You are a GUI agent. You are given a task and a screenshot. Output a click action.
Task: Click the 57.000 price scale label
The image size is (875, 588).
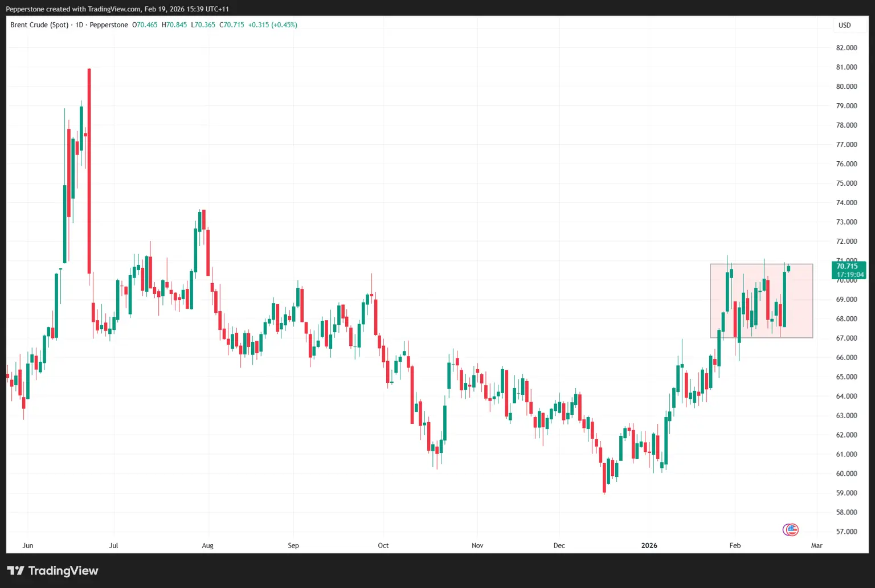tap(847, 532)
